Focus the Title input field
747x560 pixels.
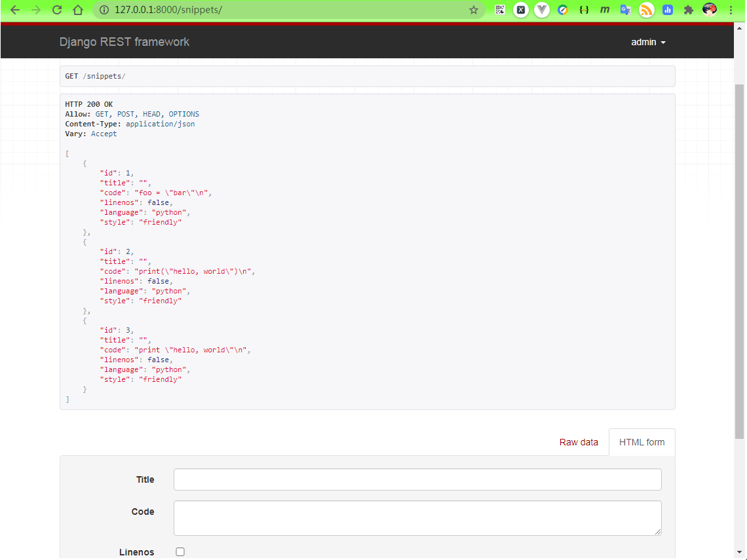coord(417,479)
